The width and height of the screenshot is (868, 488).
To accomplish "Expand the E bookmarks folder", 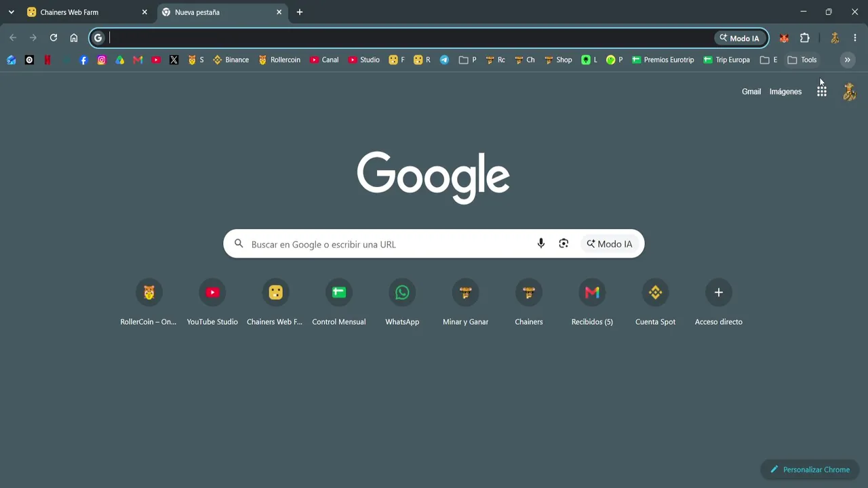I will [769, 60].
